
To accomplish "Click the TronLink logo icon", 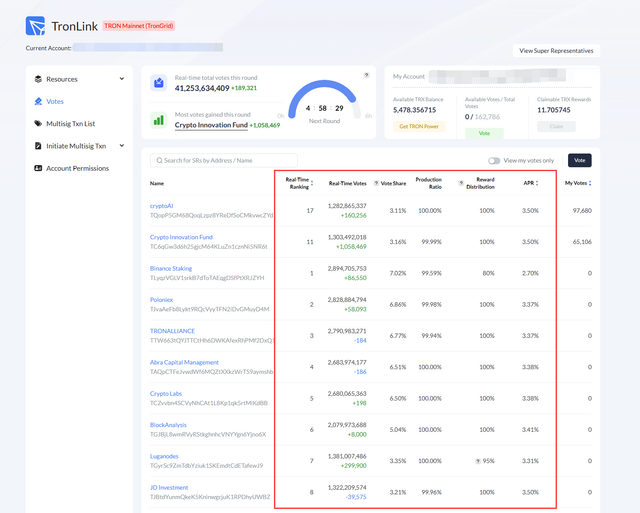I will 36,26.
